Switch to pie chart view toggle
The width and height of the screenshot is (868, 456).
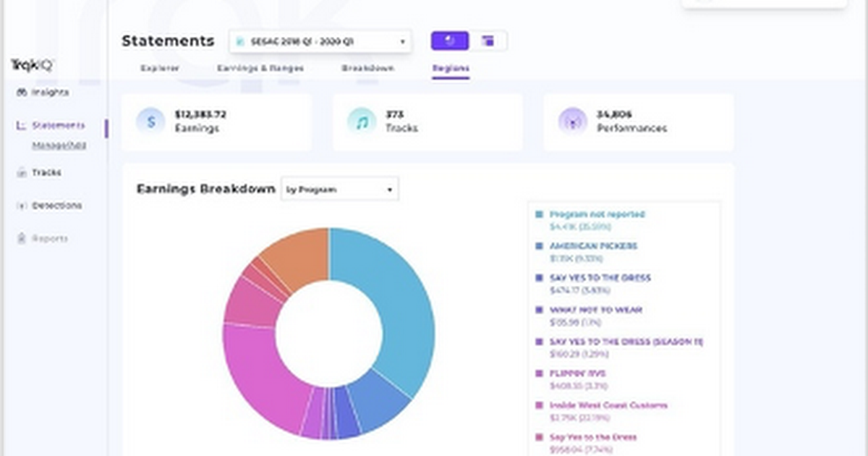(450, 41)
